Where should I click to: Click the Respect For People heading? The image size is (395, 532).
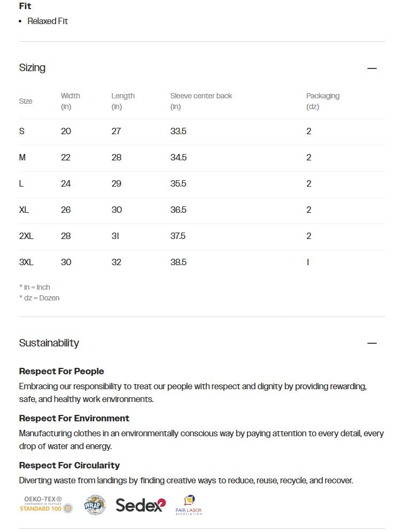click(x=61, y=372)
